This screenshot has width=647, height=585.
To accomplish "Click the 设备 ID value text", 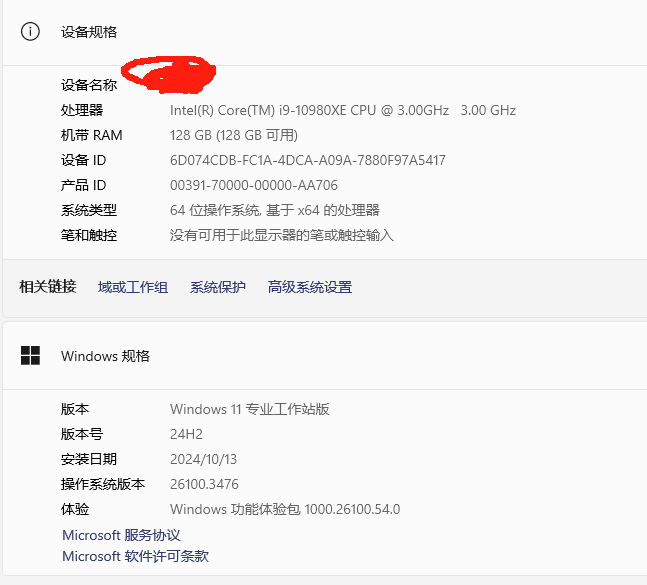I will [x=308, y=160].
